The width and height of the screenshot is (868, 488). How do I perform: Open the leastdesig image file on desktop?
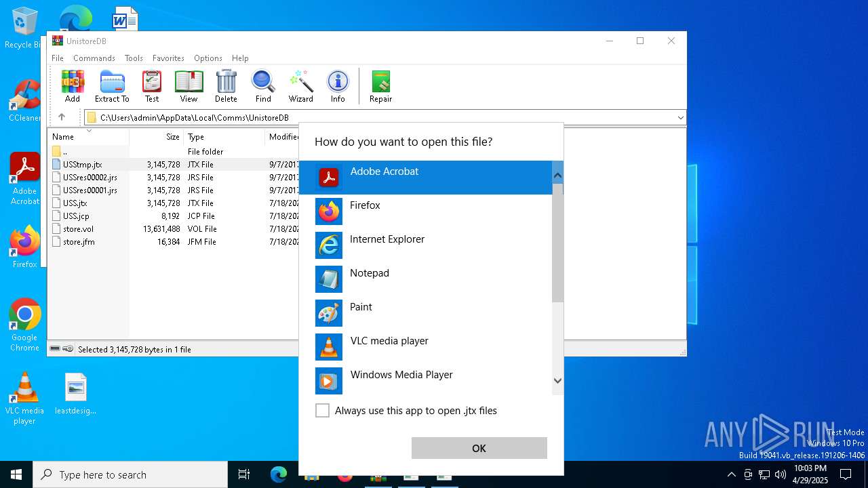(x=76, y=393)
